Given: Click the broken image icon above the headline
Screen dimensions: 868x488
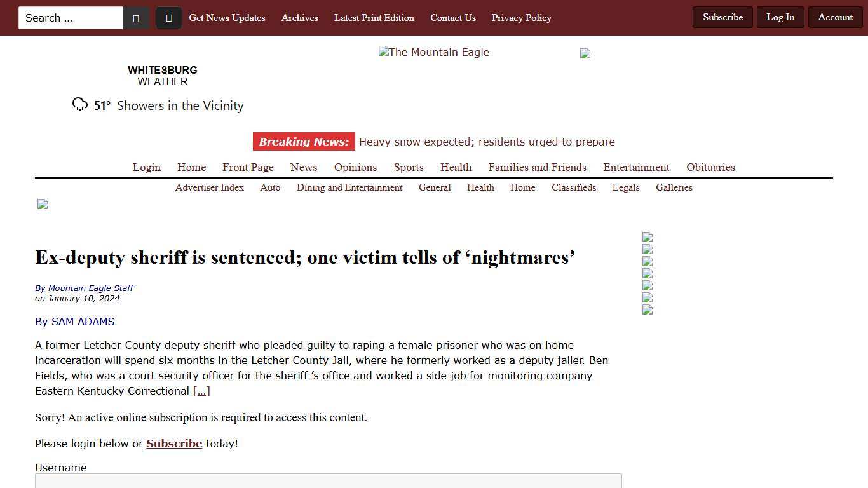Looking at the screenshot, I should 43,204.
